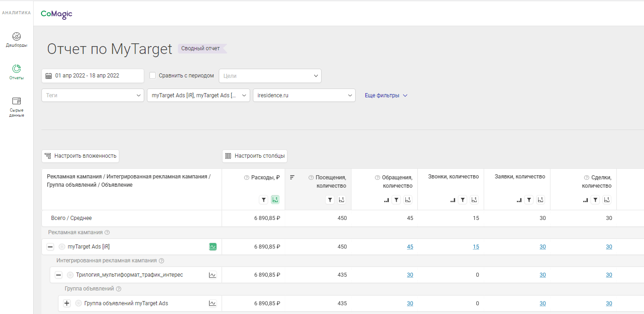
Task: Enable the Сравнить с периодом checkbox
Action: click(153, 75)
